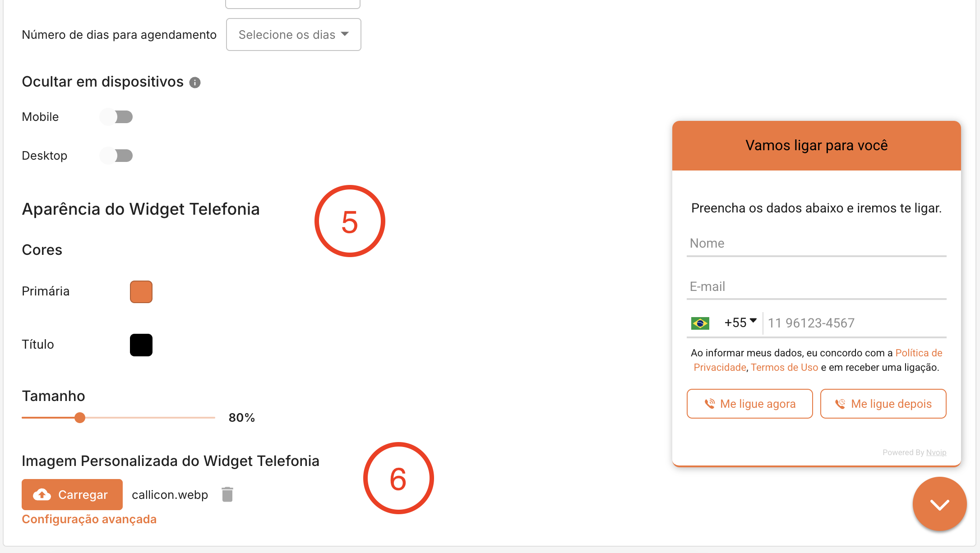The width and height of the screenshot is (980, 553).
Task: Toggle the Mobile hide switch
Action: (116, 117)
